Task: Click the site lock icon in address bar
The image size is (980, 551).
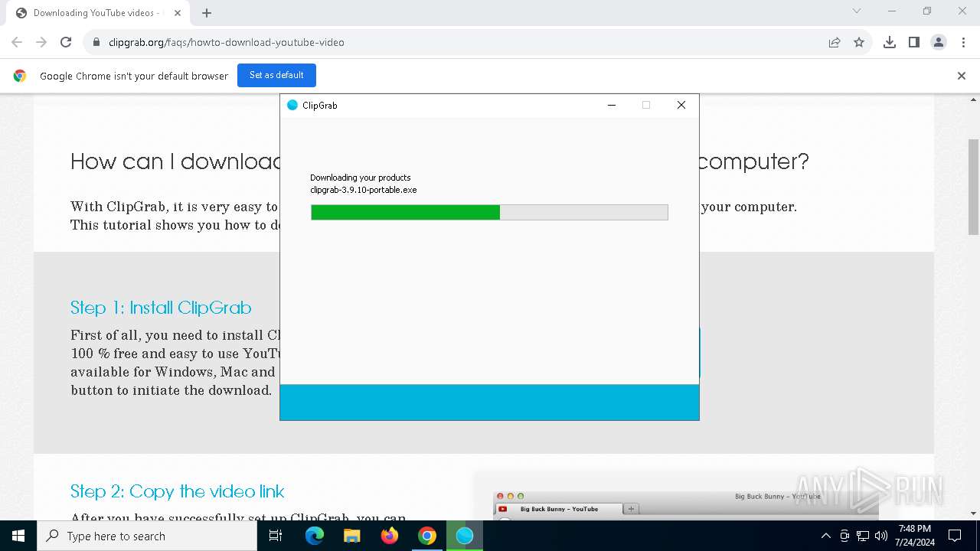Action: pyautogui.click(x=96, y=42)
